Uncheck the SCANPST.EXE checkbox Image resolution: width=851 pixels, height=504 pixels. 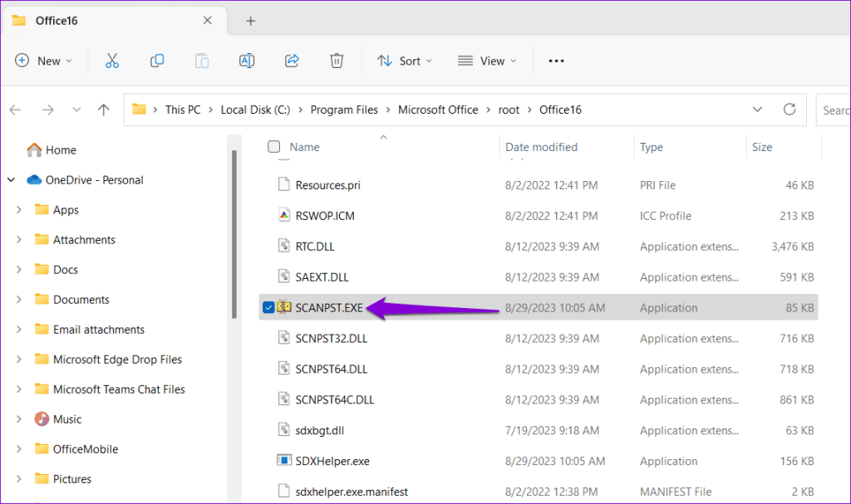[x=268, y=307]
